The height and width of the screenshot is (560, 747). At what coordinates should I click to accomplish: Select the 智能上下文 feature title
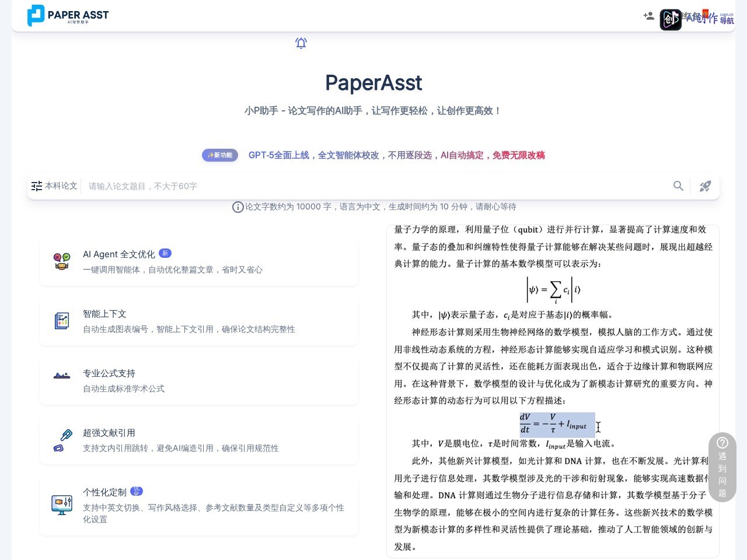coord(104,314)
